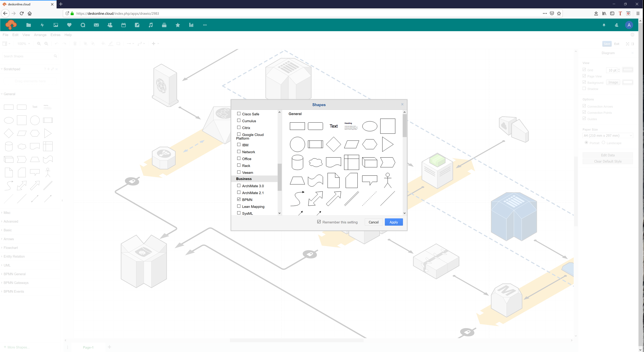
Task: Select the diamond shape in Shapes dialog
Action: click(x=333, y=144)
